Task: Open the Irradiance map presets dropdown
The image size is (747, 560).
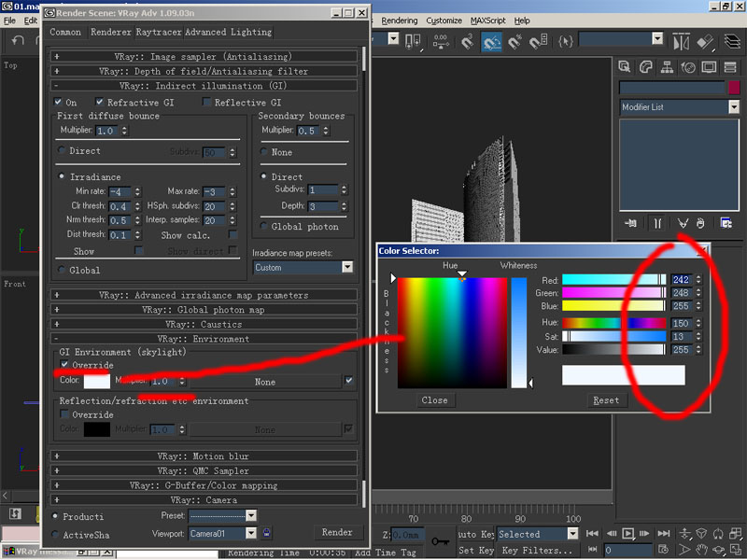Action: pyautogui.click(x=347, y=267)
